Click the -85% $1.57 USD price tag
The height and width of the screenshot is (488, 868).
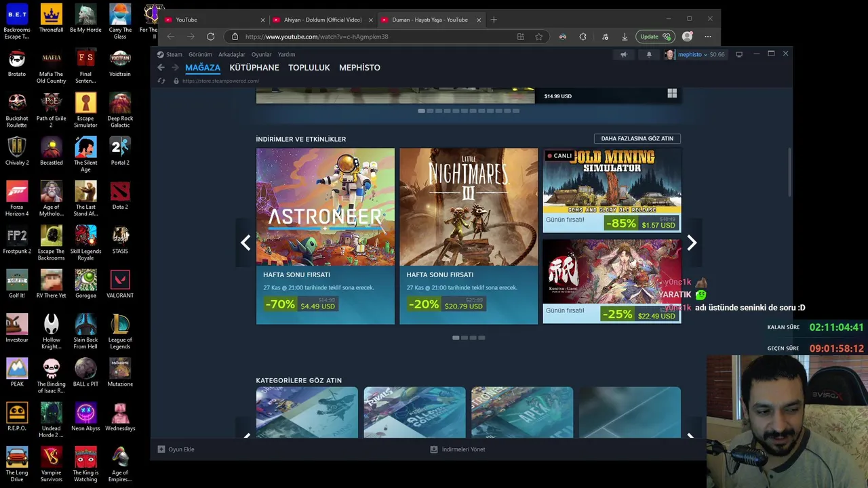[x=641, y=224]
